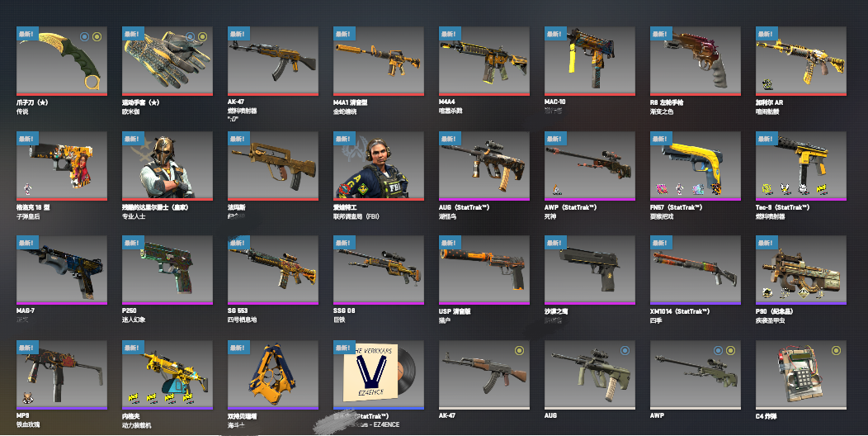
Task: Click the yellow equip circle on C4 bomb
Action: point(836,350)
